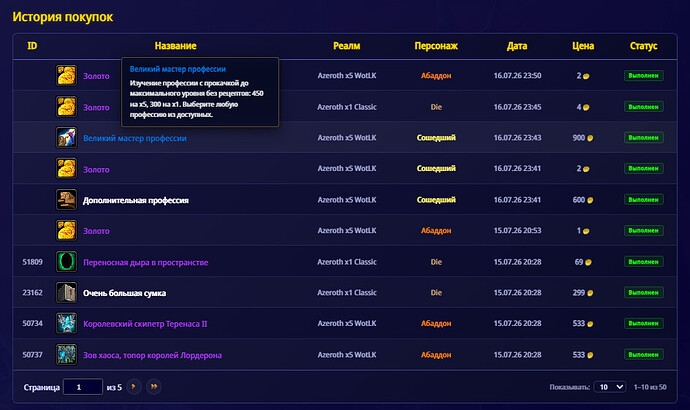Sort by the Статус column header
The width and height of the screenshot is (690, 410).
pos(643,46)
